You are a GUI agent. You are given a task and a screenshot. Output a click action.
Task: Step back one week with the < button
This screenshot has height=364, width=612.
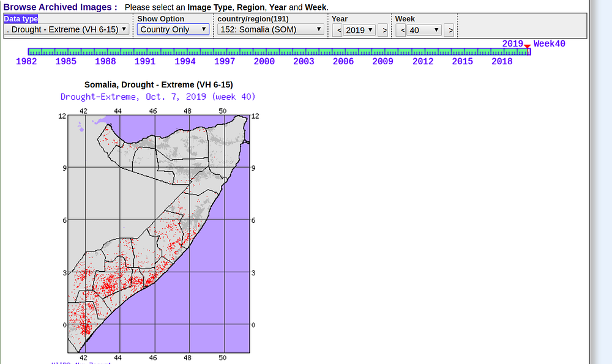point(401,30)
